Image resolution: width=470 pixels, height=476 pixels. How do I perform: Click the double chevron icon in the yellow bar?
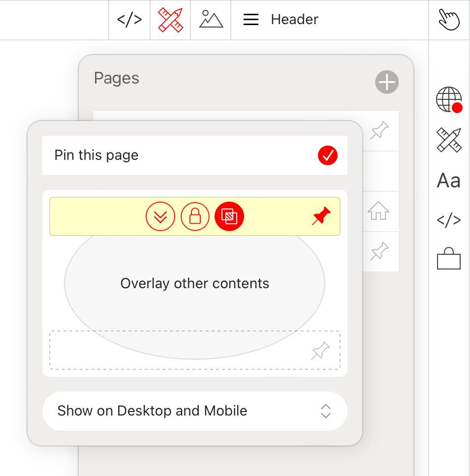(160, 216)
